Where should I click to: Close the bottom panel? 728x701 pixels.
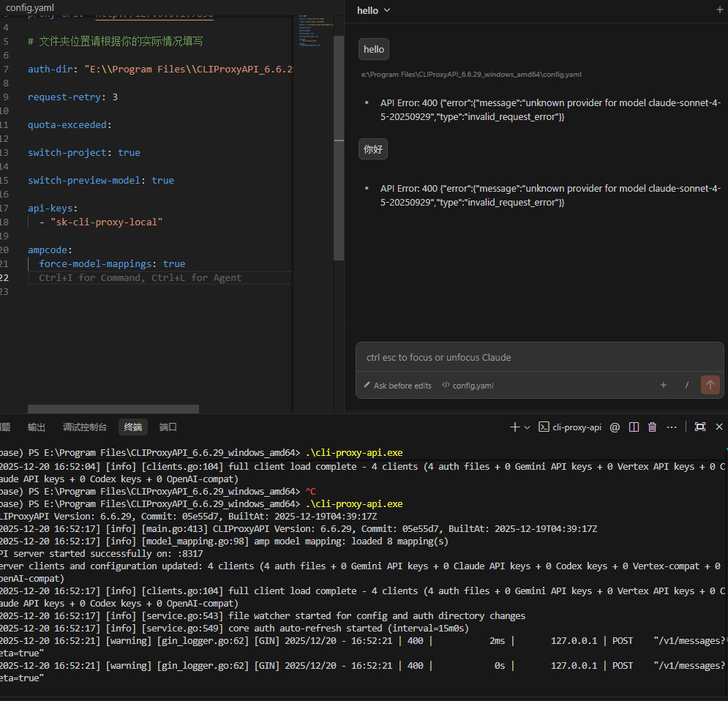tap(719, 427)
